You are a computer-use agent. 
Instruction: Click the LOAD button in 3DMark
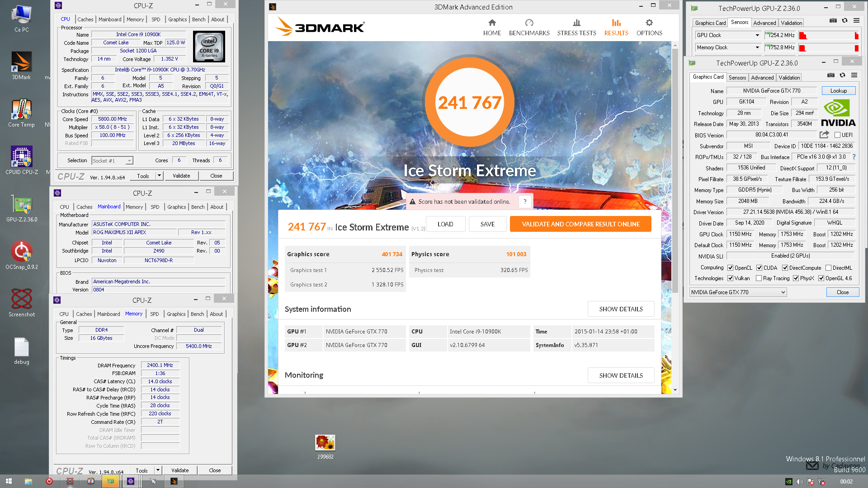[445, 224]
